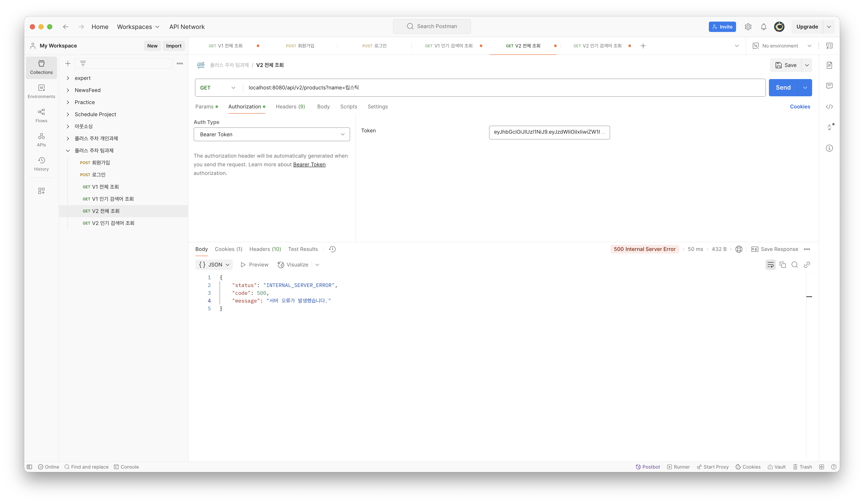864x504 pixels.
Task: Toggle word wrap in the response viewer
Action: coord(770,265)
